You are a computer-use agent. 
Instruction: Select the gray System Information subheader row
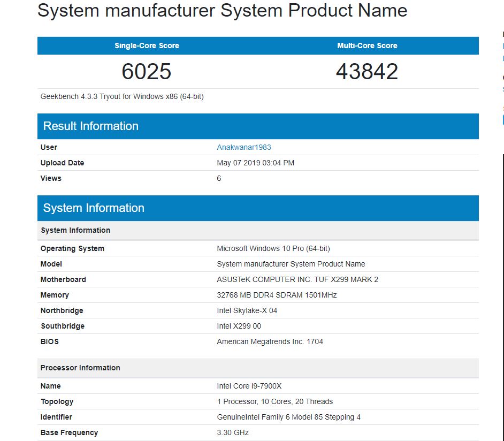258,231
